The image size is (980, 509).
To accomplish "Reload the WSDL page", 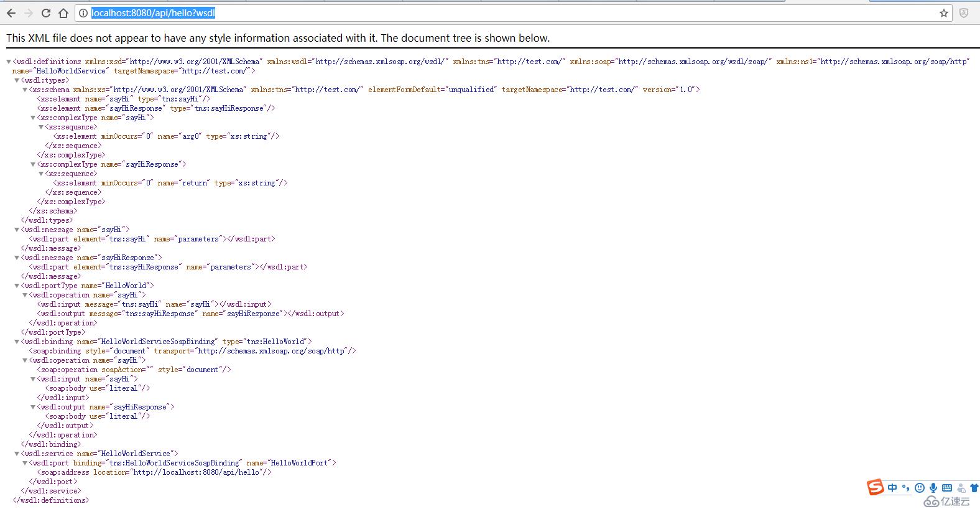I will point(46,13).
